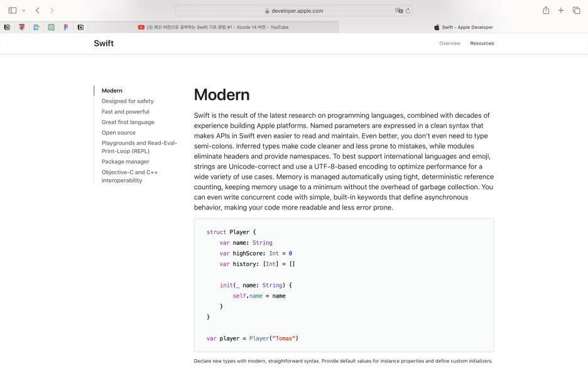Open the Overview navigation link
The image size is (588, 368).
click(450, 43)
